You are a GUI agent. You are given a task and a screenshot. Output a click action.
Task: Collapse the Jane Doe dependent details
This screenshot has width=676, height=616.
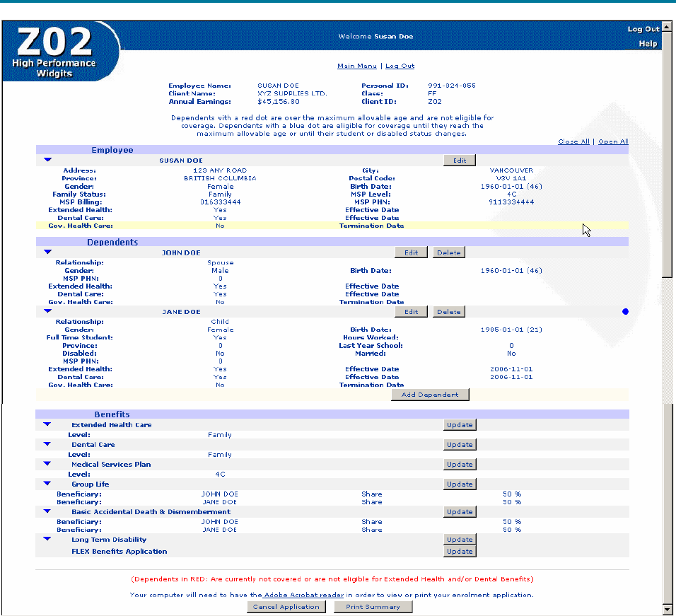48,310
